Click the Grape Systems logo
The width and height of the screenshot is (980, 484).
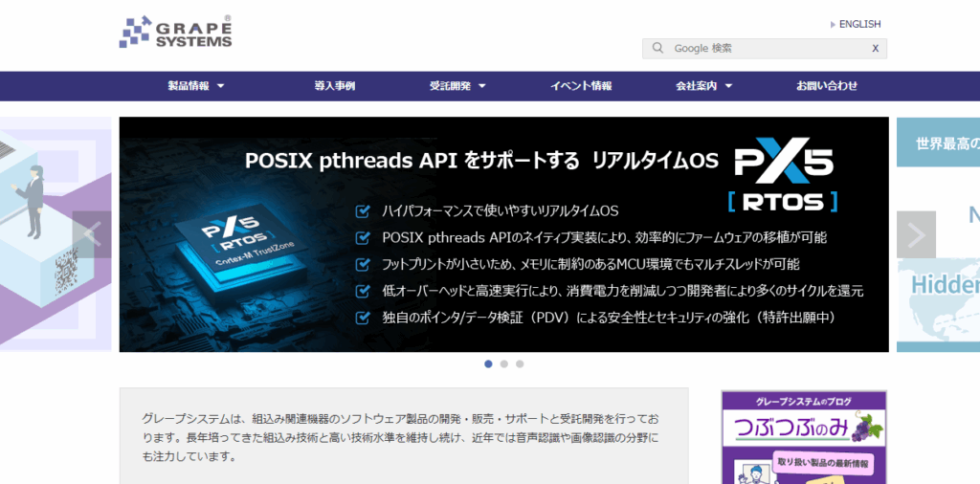(176, 32)
